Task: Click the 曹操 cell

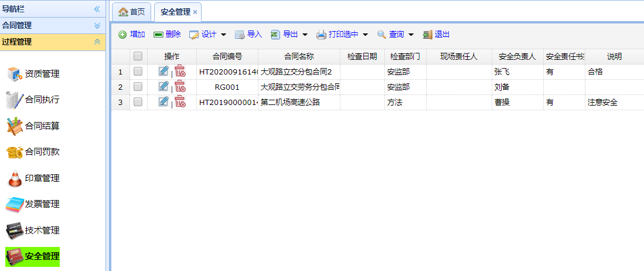Action: [517, 103]
